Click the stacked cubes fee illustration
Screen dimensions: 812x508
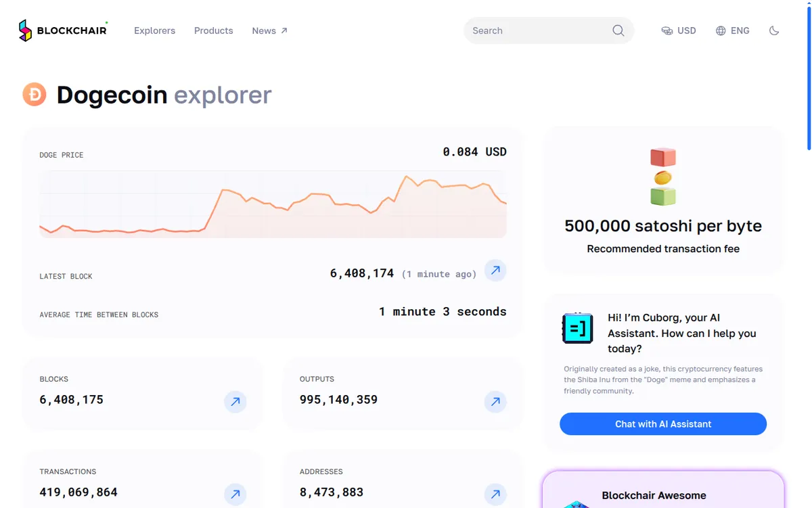pos(663,177)
